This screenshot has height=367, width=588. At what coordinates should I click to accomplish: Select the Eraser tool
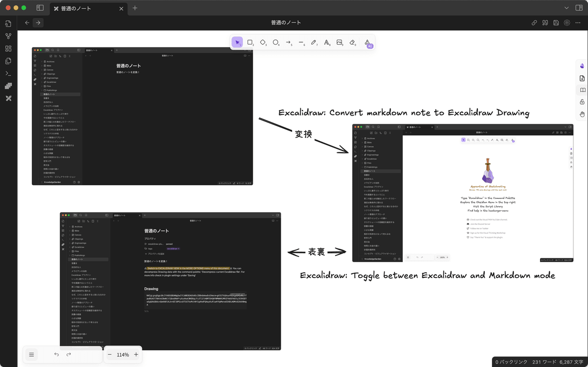click(x=352, y=43)
